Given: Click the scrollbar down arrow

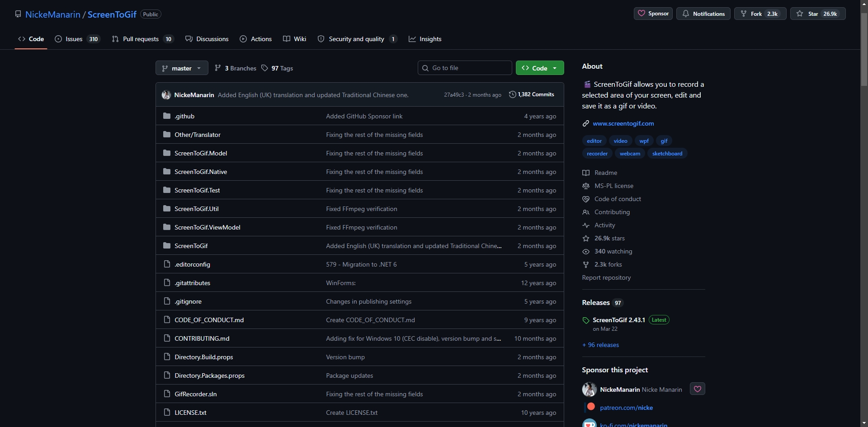Looking at the screenshot, I should 864,423.
